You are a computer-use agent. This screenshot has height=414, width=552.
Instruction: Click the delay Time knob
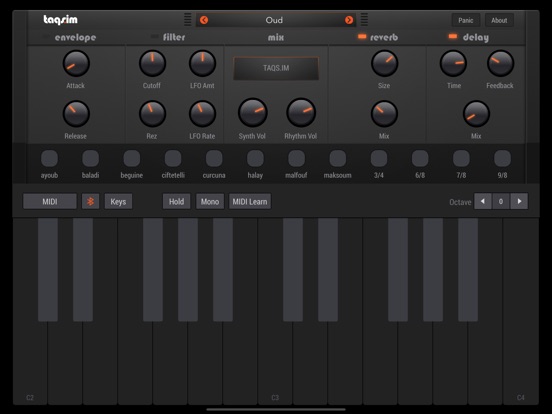[453, 64]
